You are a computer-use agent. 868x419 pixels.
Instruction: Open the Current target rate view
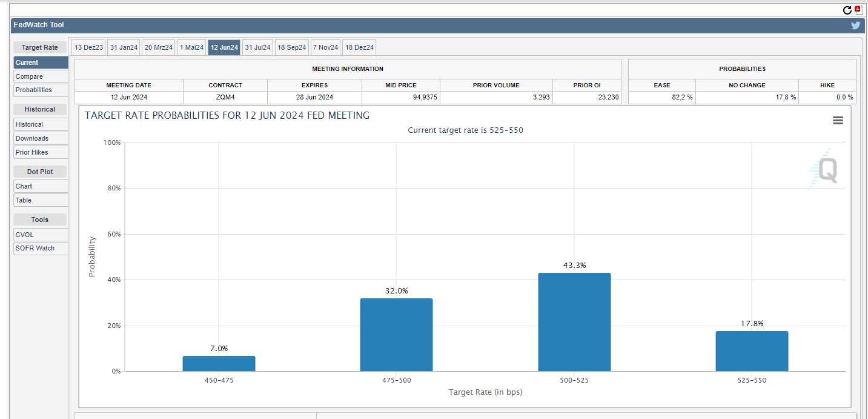pyautogui.click(x=41, y=62)
